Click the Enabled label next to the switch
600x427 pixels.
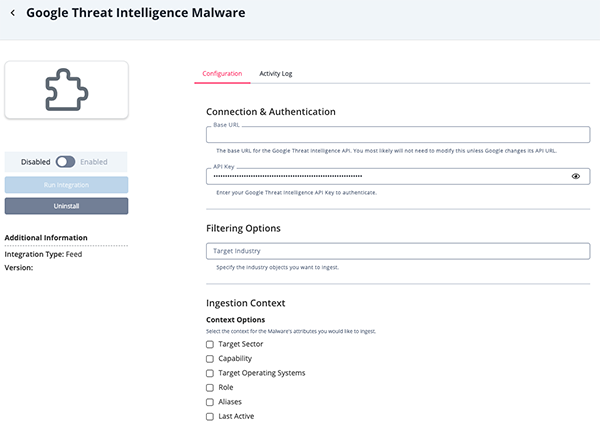pyautogui.click(x=94, y=162)
